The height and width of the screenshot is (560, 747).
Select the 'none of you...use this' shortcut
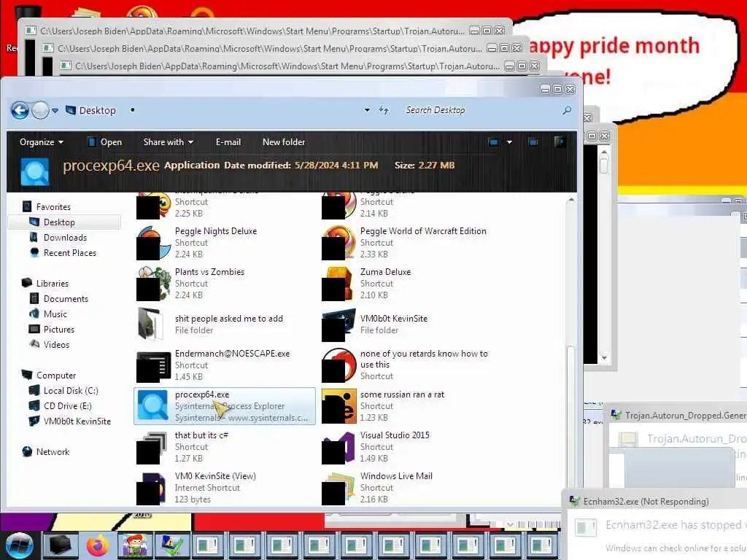410,365
